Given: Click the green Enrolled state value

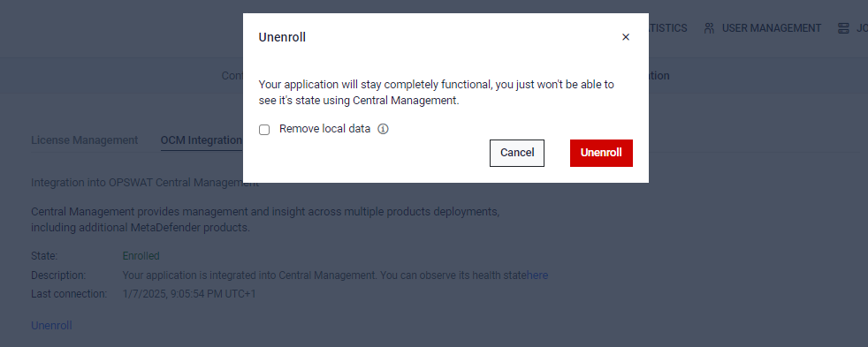Looking at the screenshot, I should pos(141,256).
